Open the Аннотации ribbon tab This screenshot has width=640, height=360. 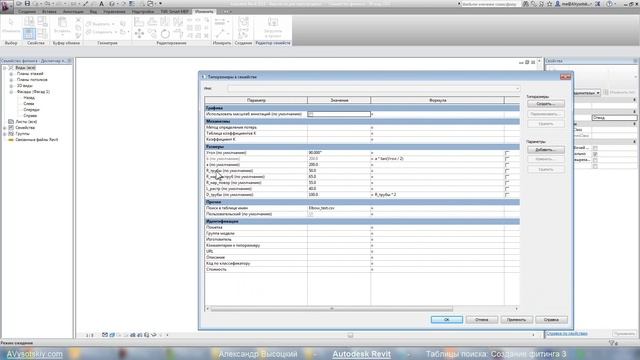tap(73, 12)
